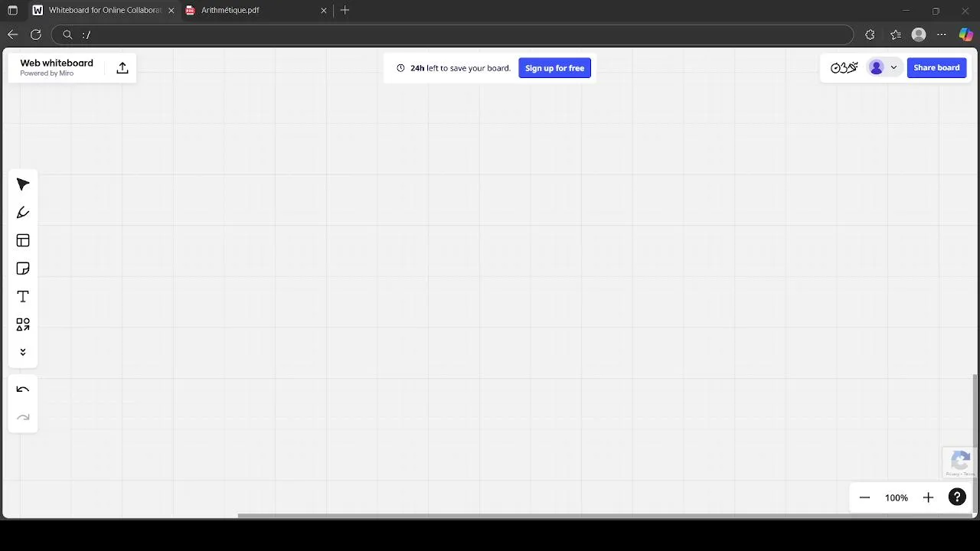Open the templates tool

[x=23, y=240]
